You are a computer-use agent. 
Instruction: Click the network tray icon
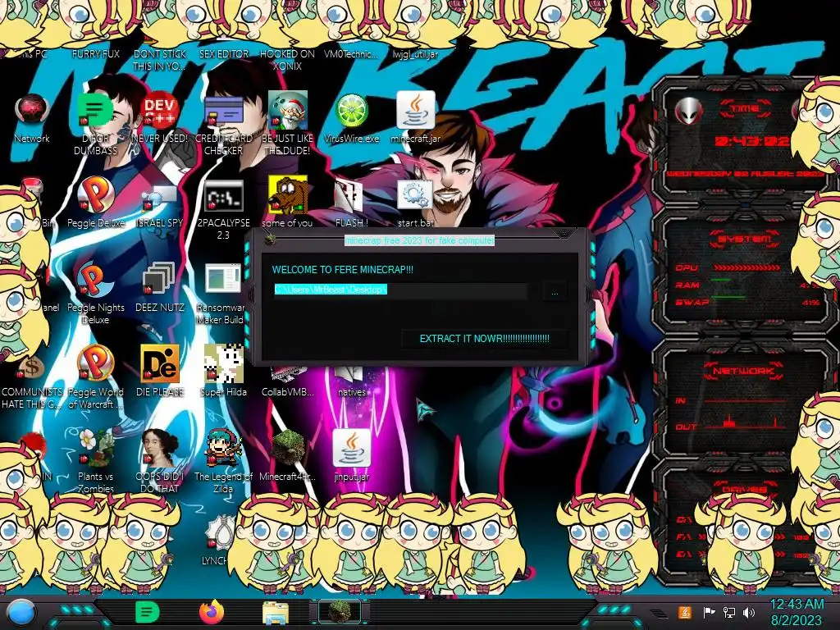728,612
